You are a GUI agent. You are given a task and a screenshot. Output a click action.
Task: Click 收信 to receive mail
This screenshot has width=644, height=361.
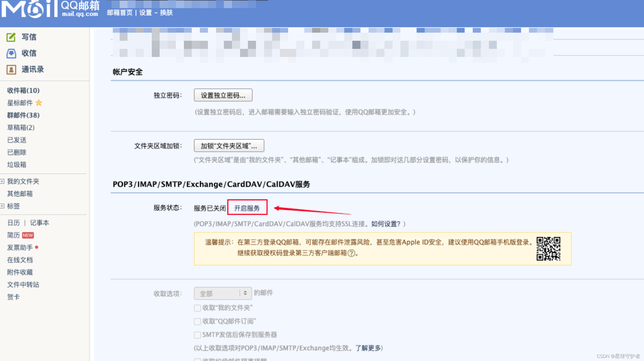click(x=29, y=53)
